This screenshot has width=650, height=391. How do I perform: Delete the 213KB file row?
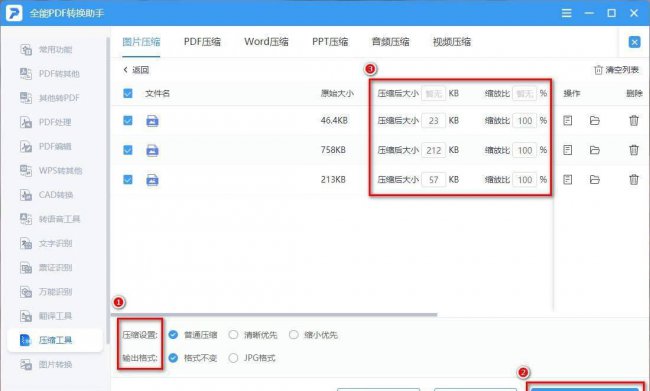point(633,180)
